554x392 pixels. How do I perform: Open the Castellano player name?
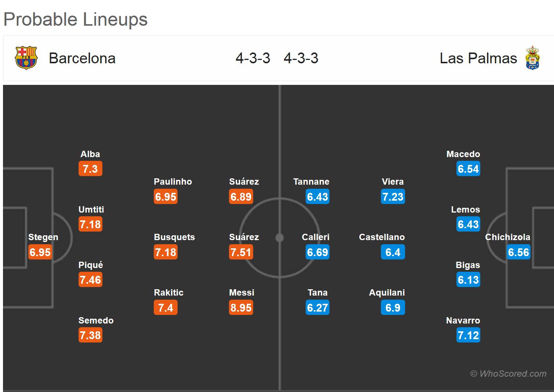coord(382,237)
